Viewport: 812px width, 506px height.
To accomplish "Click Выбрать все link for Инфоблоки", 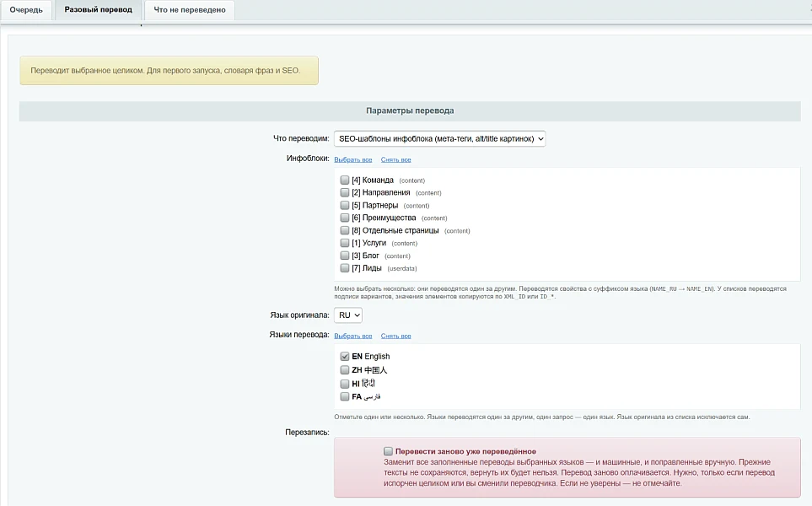I will 353,159.
